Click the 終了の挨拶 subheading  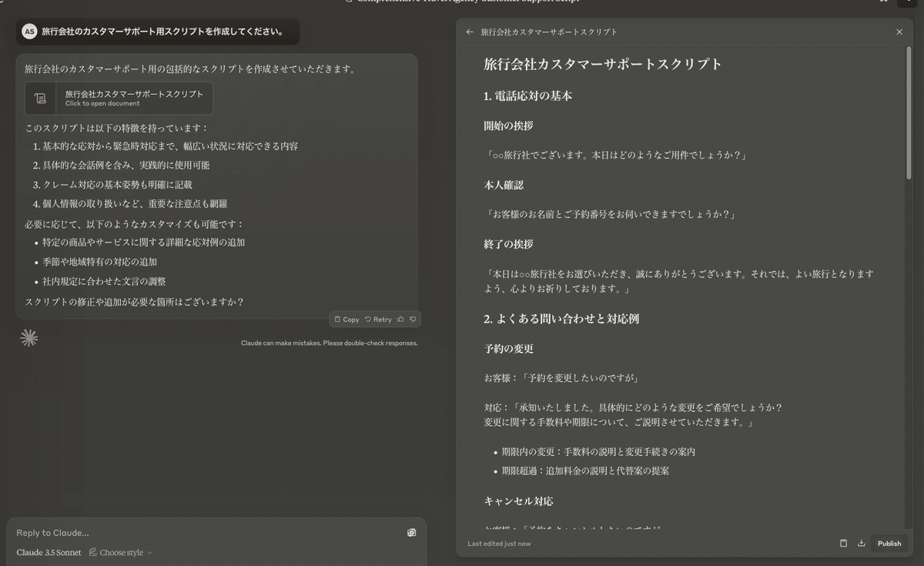pyautogui.click(x=508, y=244)
